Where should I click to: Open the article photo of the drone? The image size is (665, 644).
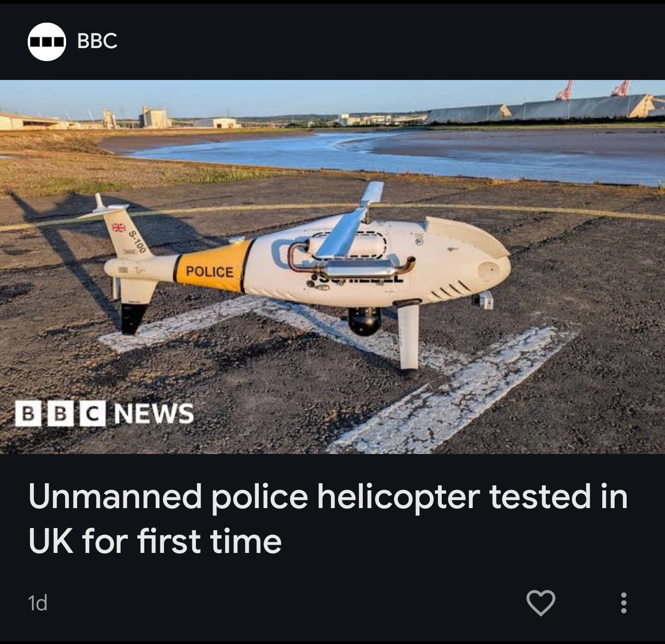(332, 267)
